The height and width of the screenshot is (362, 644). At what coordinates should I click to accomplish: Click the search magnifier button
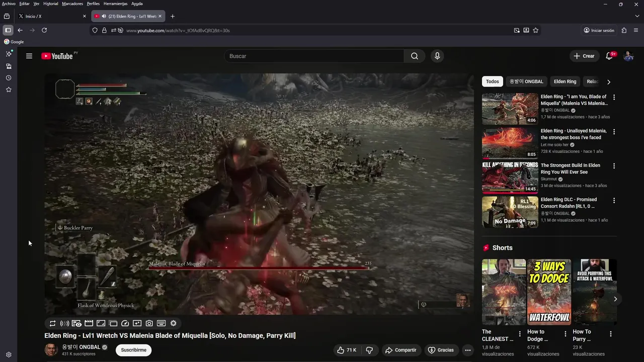point(415,56)
